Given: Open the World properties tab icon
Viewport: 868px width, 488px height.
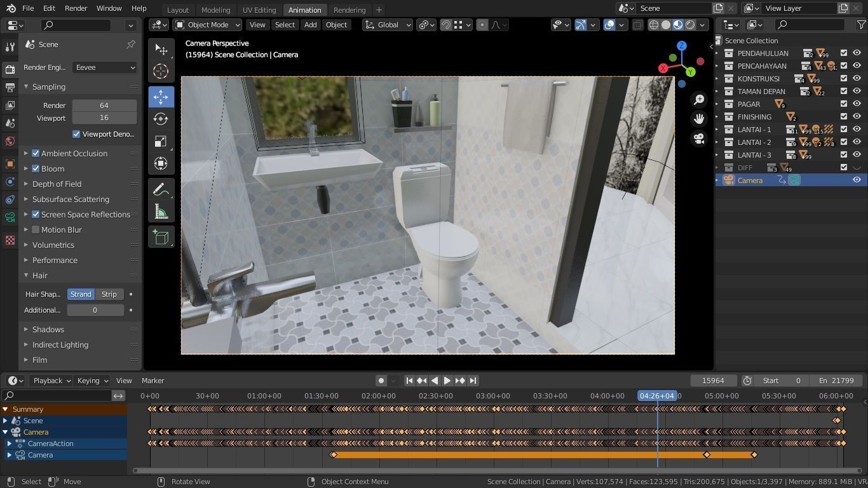Looking at the screenshot, I should 10,141.
